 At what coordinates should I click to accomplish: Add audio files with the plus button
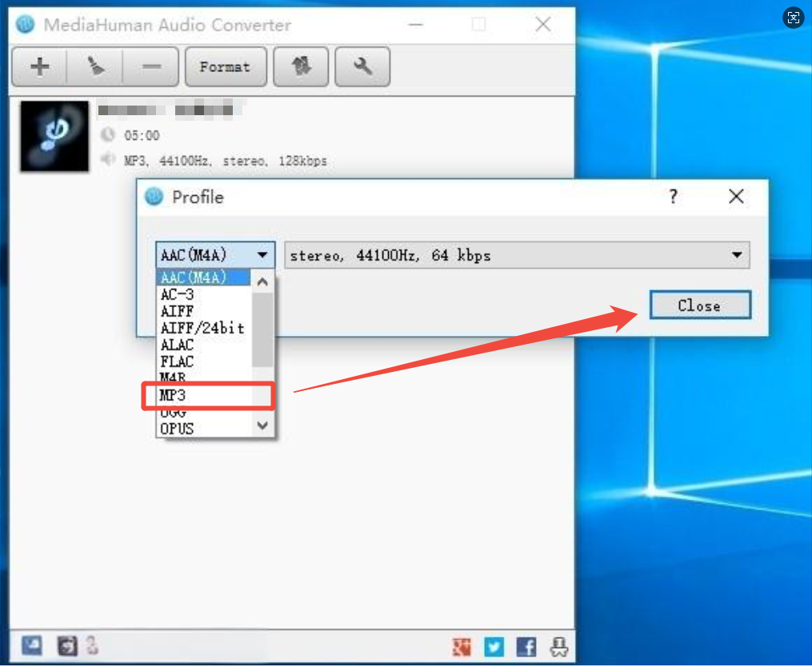point(40,66)
